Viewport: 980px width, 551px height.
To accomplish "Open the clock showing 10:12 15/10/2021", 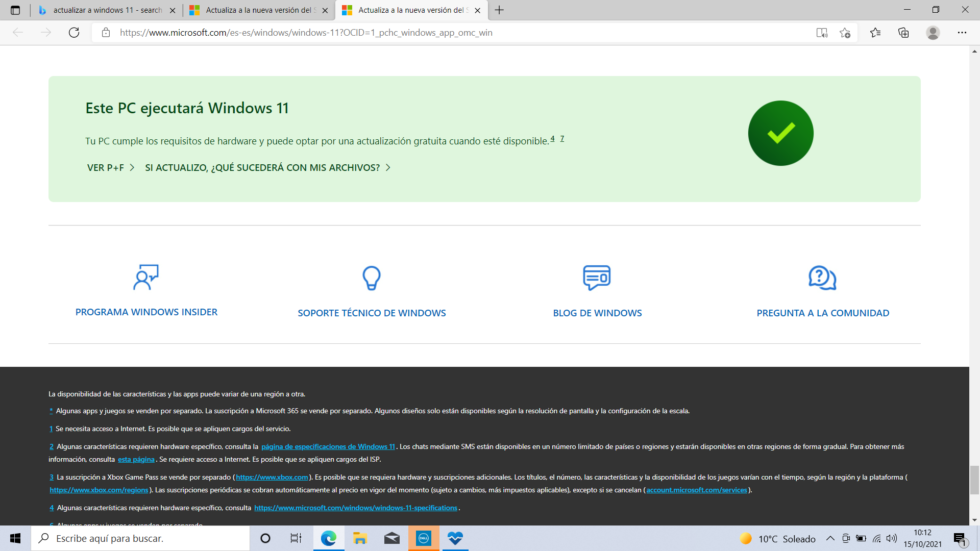I will pyautogui.click(x=923, y=538).
